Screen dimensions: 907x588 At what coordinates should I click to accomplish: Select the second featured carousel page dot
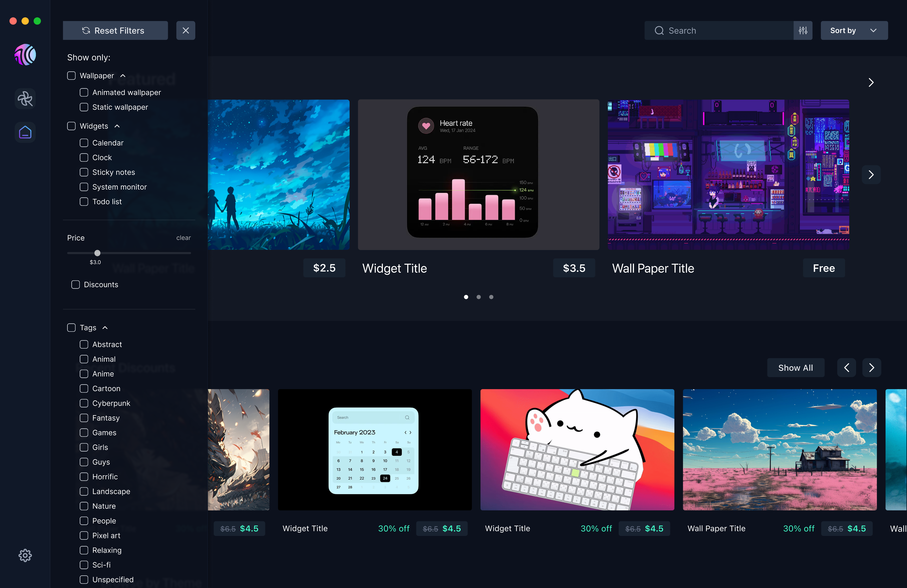pyautogui.click(x=479, y=297)
